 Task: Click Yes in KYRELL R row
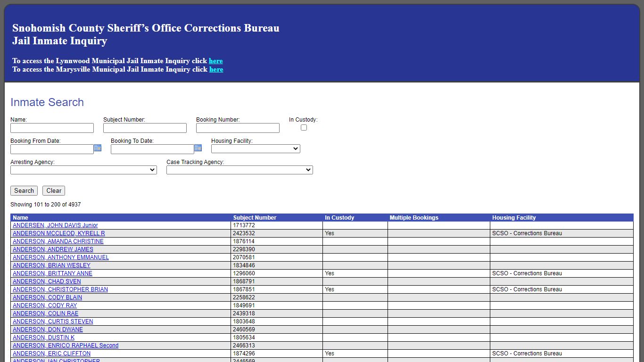tap(330, 233)
